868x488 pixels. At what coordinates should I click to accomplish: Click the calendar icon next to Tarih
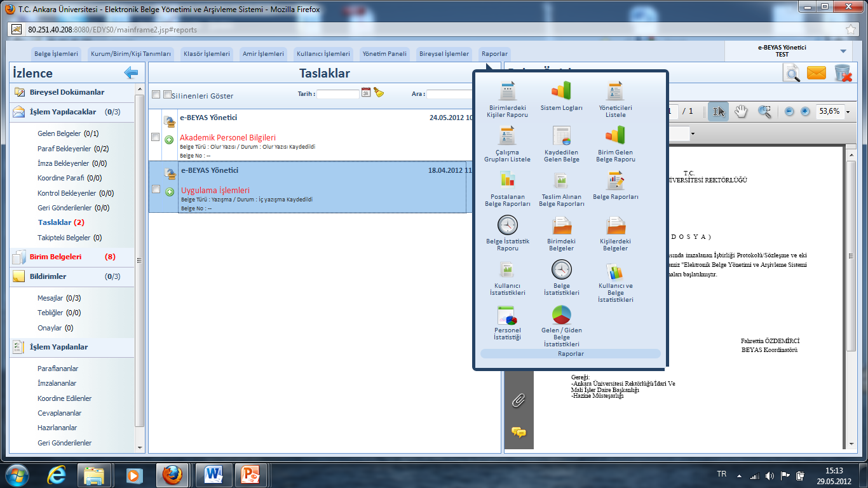366,92
